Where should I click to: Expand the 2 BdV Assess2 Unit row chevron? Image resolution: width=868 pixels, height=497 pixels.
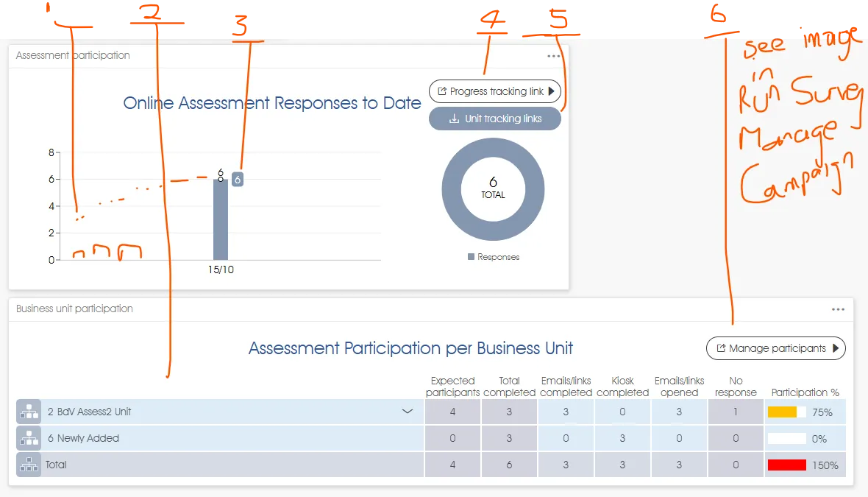pyautogui.click(x=408, y=412)
